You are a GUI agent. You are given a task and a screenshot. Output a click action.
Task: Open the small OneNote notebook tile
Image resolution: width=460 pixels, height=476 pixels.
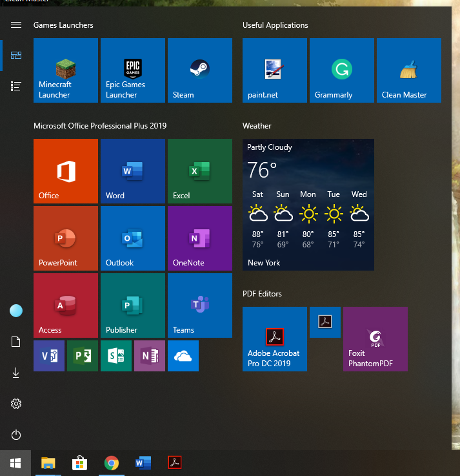150,356
